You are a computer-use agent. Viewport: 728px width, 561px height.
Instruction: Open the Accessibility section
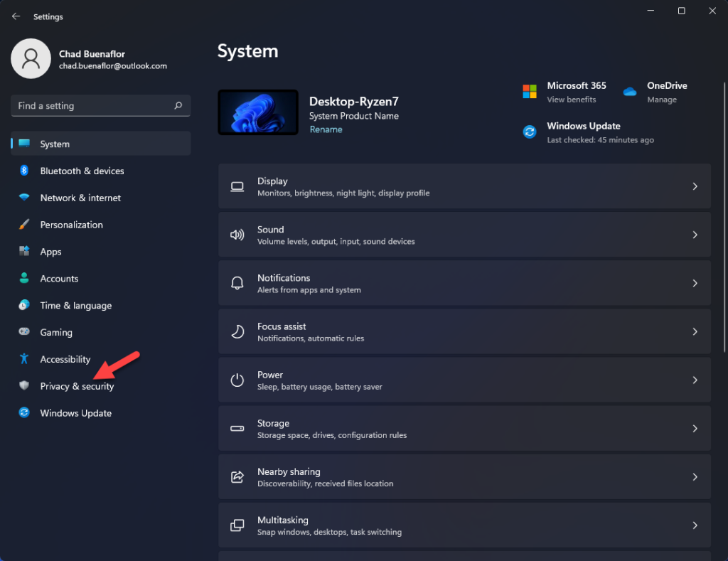click(x=101, y=359)
